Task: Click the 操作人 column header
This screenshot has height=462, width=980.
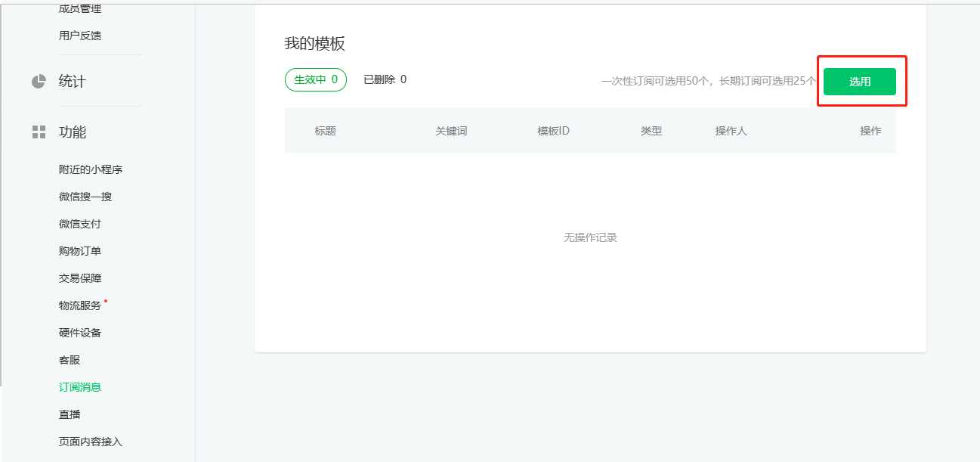Action: coord(731,131)
